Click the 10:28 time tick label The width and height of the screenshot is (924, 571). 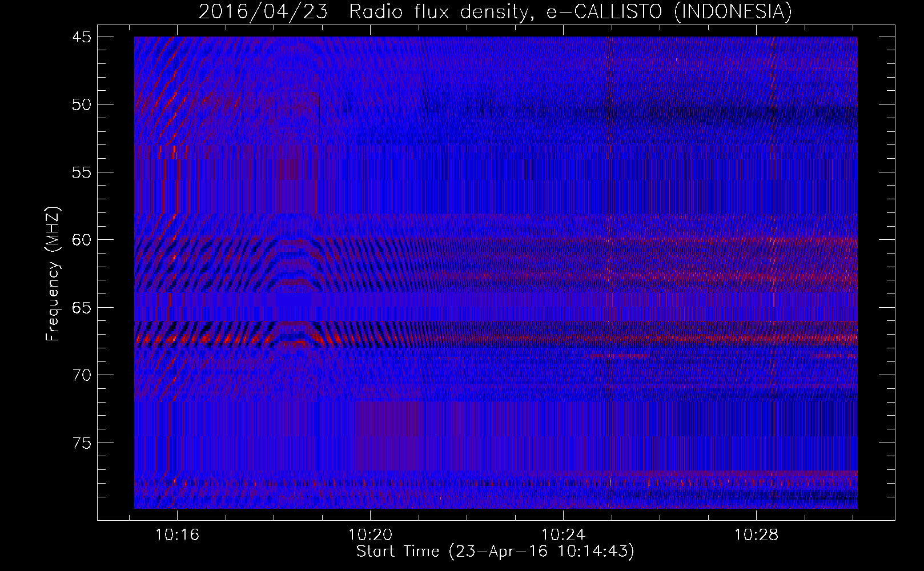click(756, 535)
